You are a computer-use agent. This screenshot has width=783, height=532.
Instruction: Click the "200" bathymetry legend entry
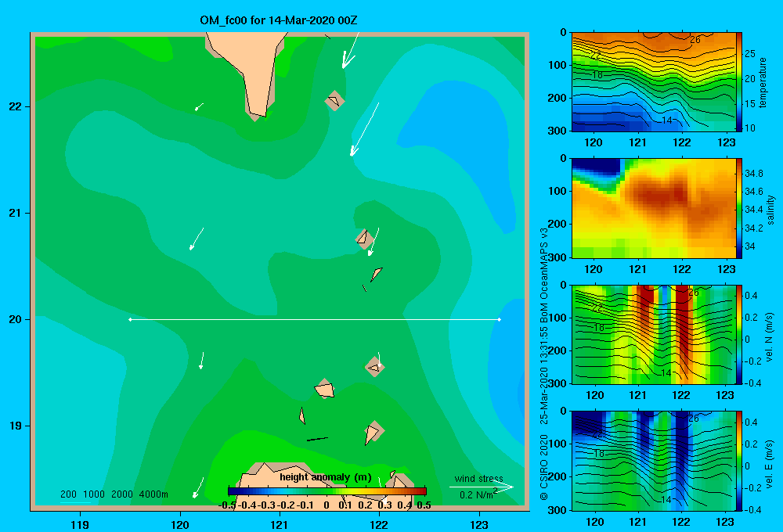coord(68,494)
